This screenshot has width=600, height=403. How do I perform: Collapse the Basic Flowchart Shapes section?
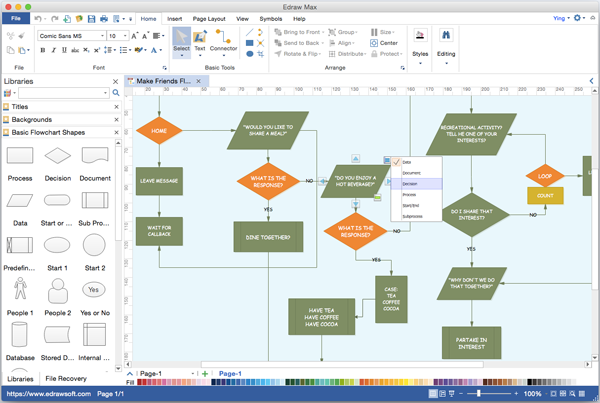point(115,132)
